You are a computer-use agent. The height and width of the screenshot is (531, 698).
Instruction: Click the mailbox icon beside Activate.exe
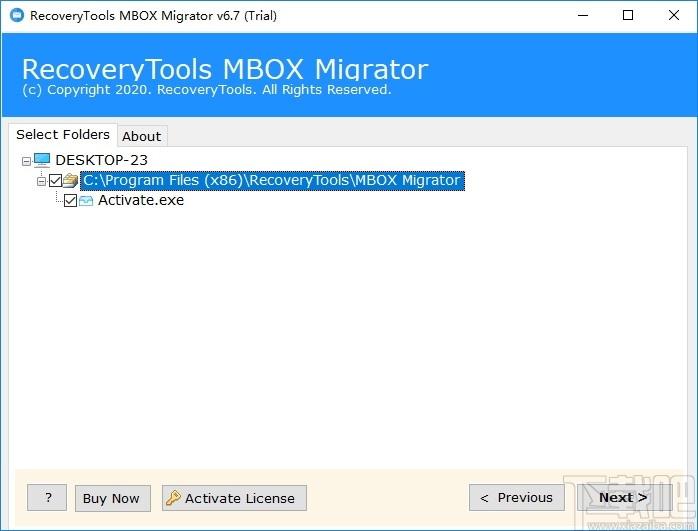pyautogui.click(x=86, y=201)
